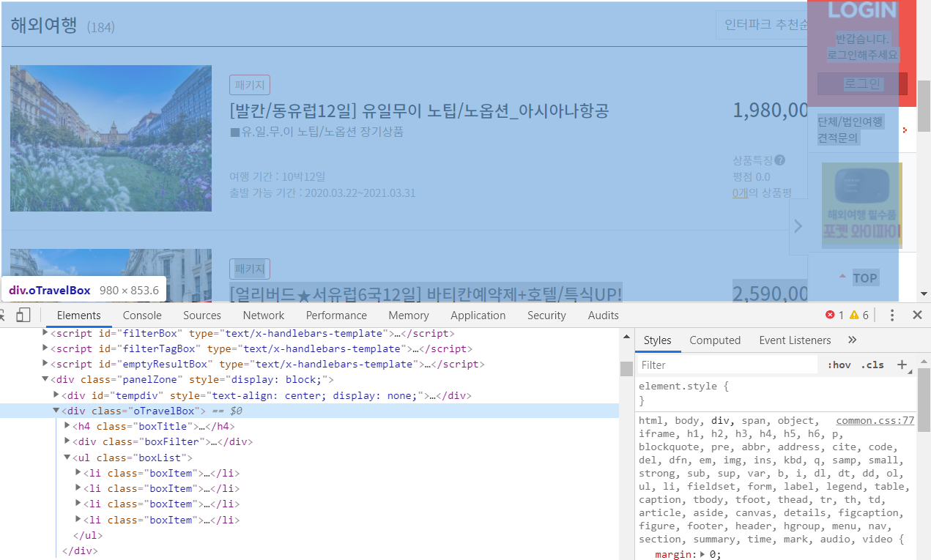Click the 로그인 button
931x560 pixels.
(862, 83)
